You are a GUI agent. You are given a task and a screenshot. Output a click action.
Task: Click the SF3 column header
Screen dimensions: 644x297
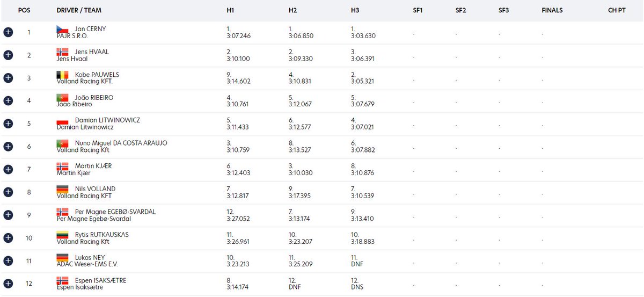pos(503,10)
